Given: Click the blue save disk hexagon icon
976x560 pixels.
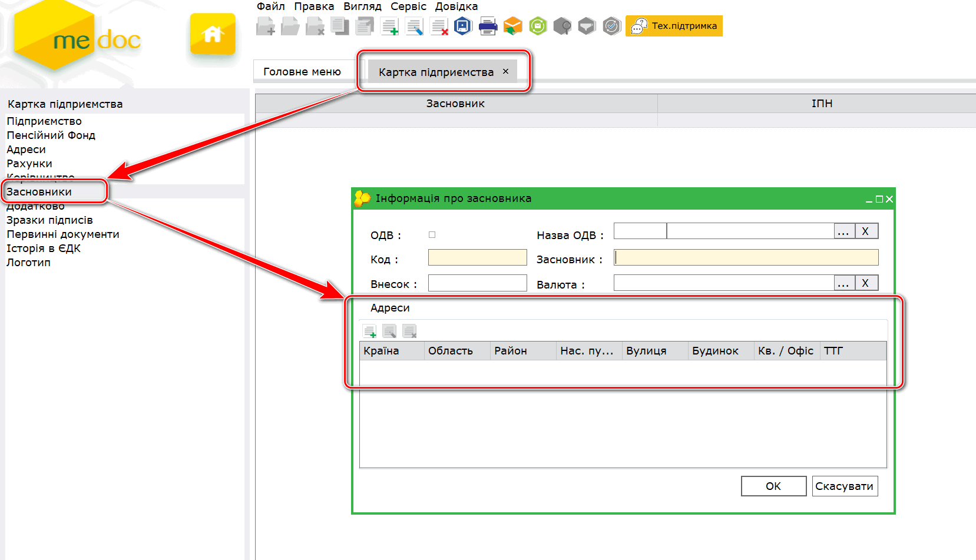Looking at the screenshot, I should pos(463,26).
